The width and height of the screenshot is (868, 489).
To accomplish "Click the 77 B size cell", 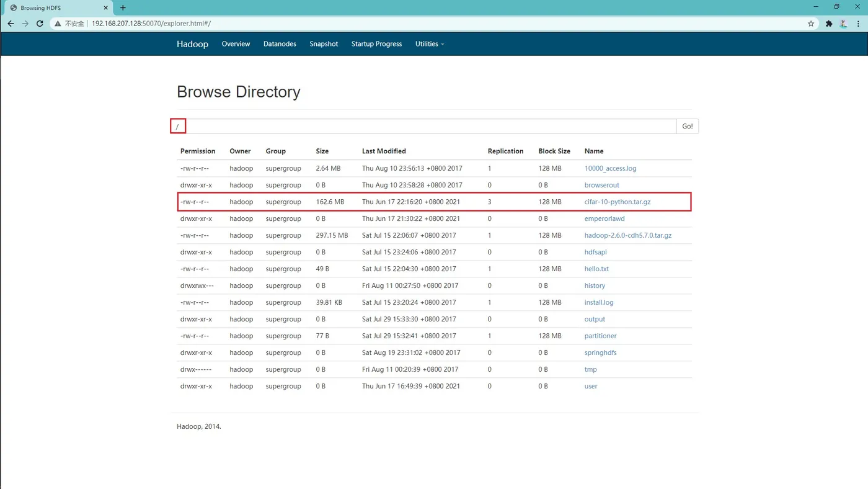I will (x=322, y=336).
